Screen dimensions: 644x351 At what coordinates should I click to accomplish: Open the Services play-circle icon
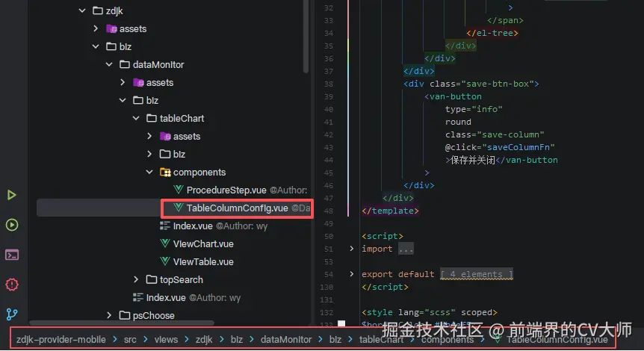12,225
